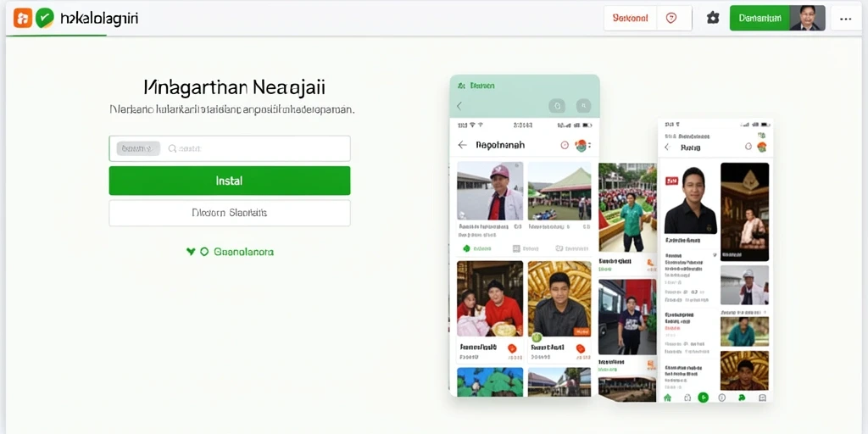Open photo of green roofed pavilion

click(559, 191)
